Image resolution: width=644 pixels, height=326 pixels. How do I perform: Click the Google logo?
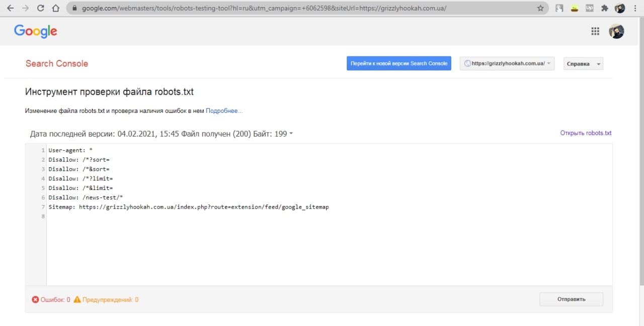[x=36, y=31]
